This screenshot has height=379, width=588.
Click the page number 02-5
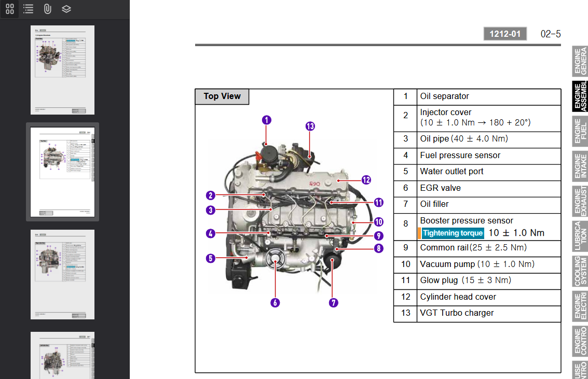(551, 34)
